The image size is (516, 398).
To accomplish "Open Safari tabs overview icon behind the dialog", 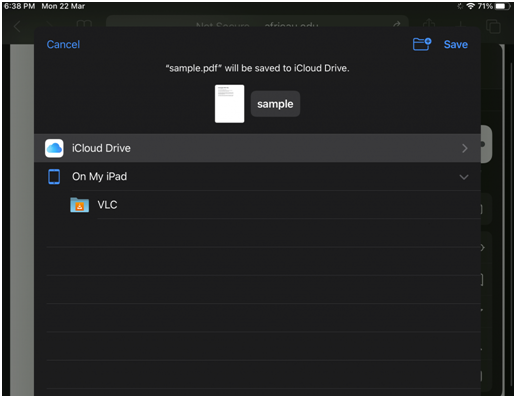I will tap(493, 26).
